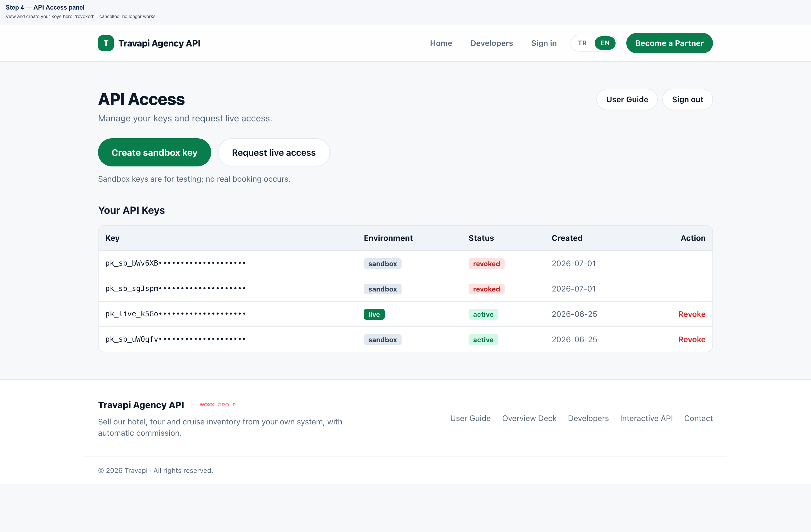Click the 2026-06-25 date in pk_live_k5Go row
This screenshot has height=532, width=811.
click(x=574, y=314)
